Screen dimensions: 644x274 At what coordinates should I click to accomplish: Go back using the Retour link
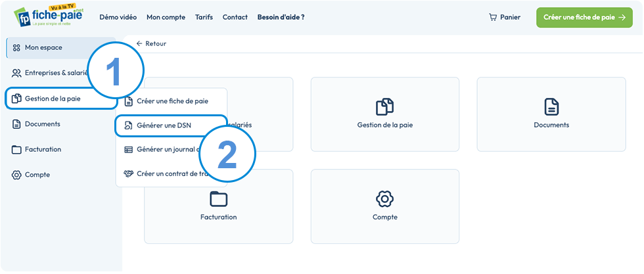point(151,43)
